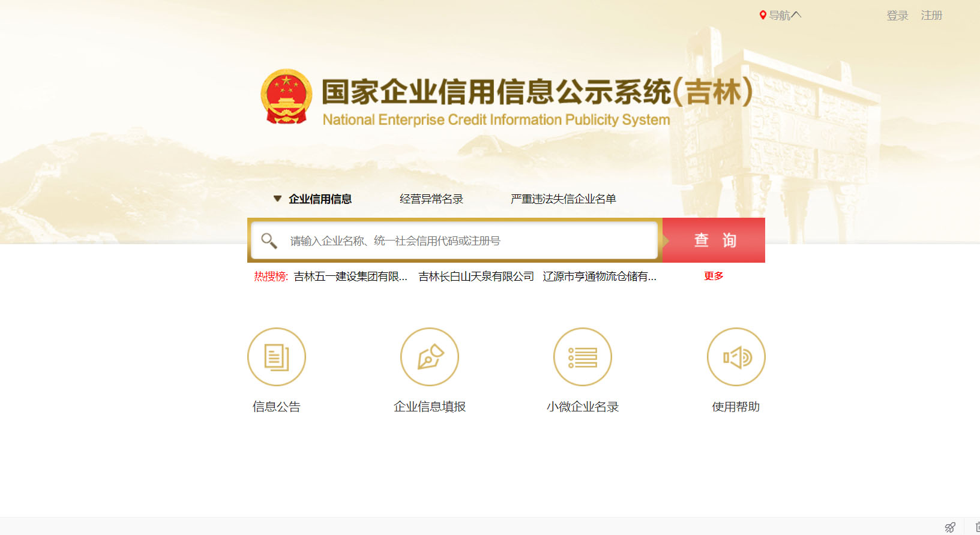Viewport: 980px width, 535px height.
Task: Click the red 查询 search button
Action: pyautogui.click(x=714, y=240)
